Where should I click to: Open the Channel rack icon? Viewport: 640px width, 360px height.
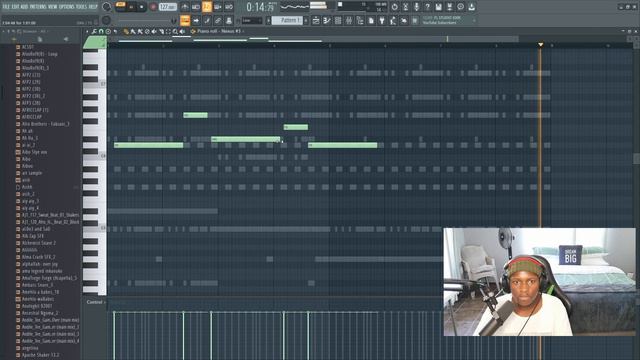[x=338, y=20]
